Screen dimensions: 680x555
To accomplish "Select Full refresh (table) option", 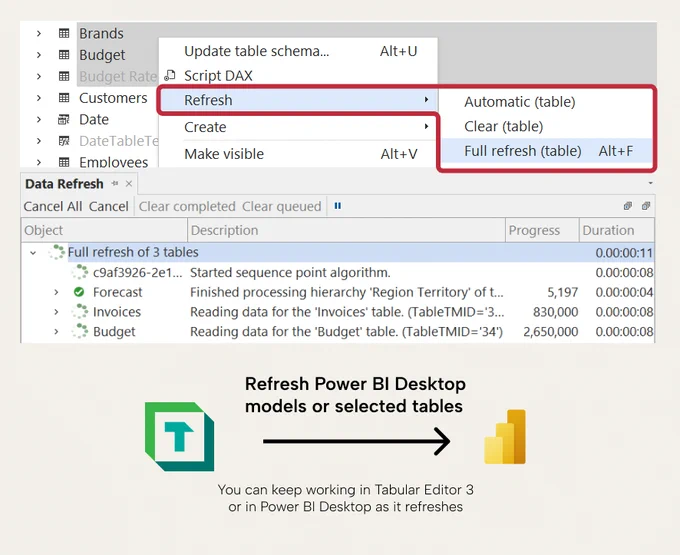I will (546, 151).
